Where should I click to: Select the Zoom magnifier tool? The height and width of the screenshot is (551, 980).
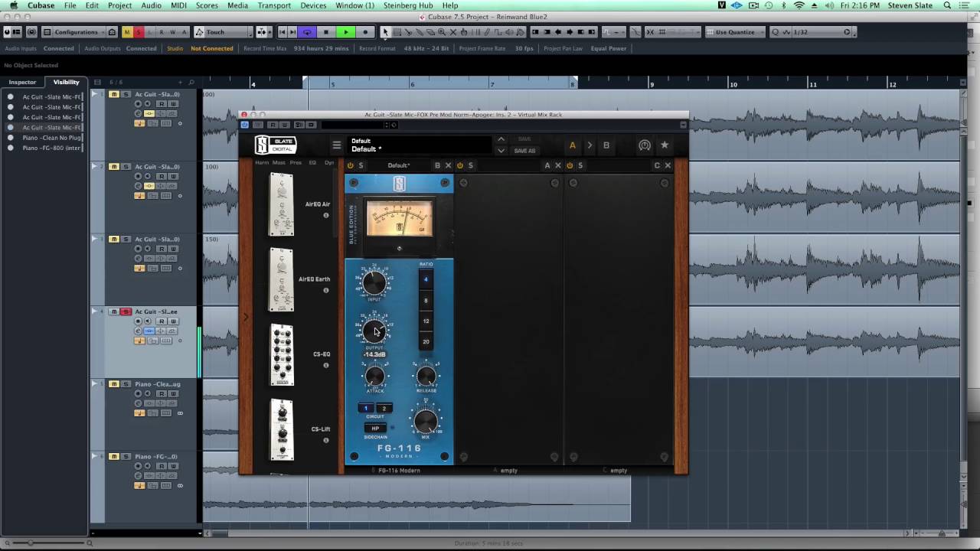point(442,32)
